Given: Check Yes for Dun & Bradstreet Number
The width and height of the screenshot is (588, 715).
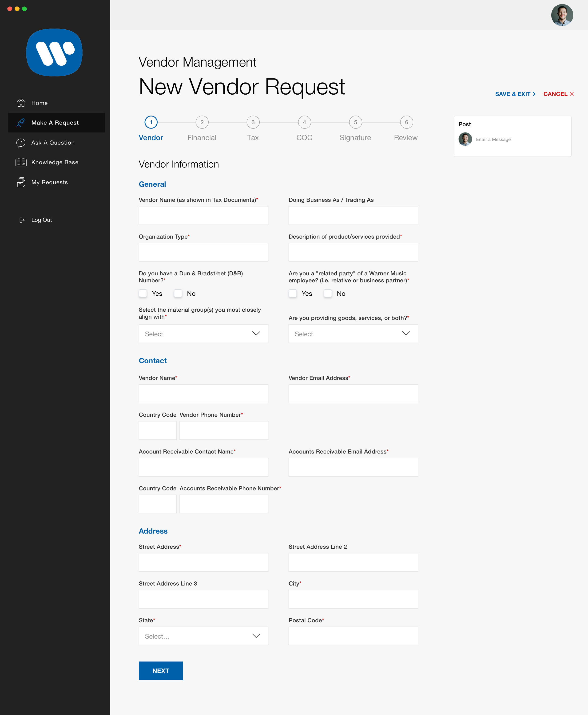Looking at the screenshot, I should (143, 293).
